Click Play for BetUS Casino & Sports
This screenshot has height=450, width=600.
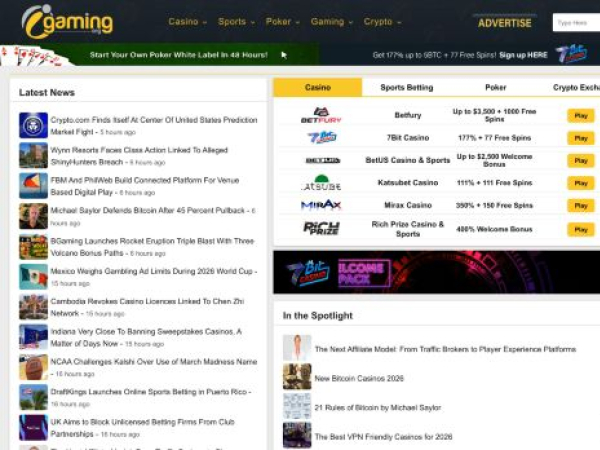coord(580,161)
